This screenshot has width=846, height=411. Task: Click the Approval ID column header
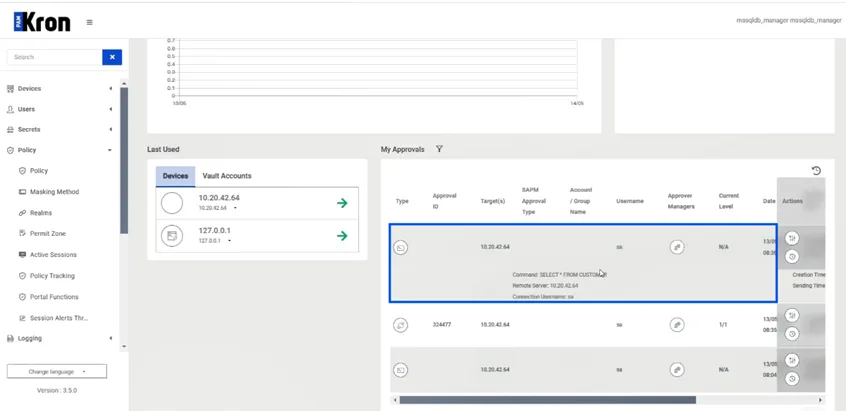(x=444, y=201)
